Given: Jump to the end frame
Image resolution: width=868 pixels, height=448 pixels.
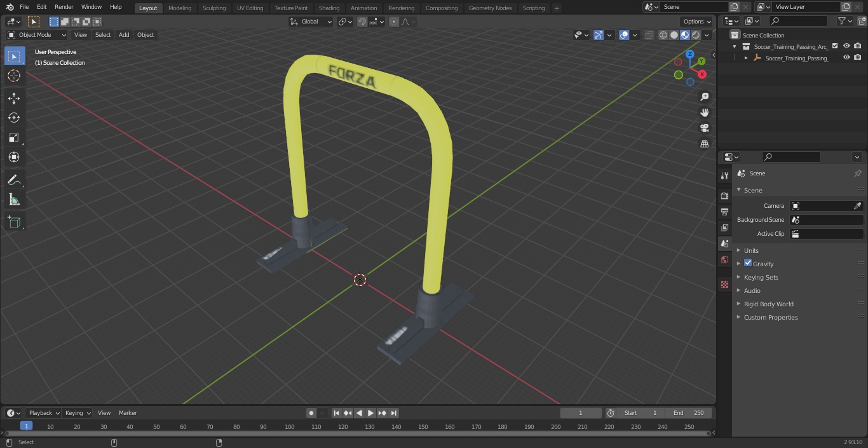Looking at the screenshot, I should click(393, 413).
